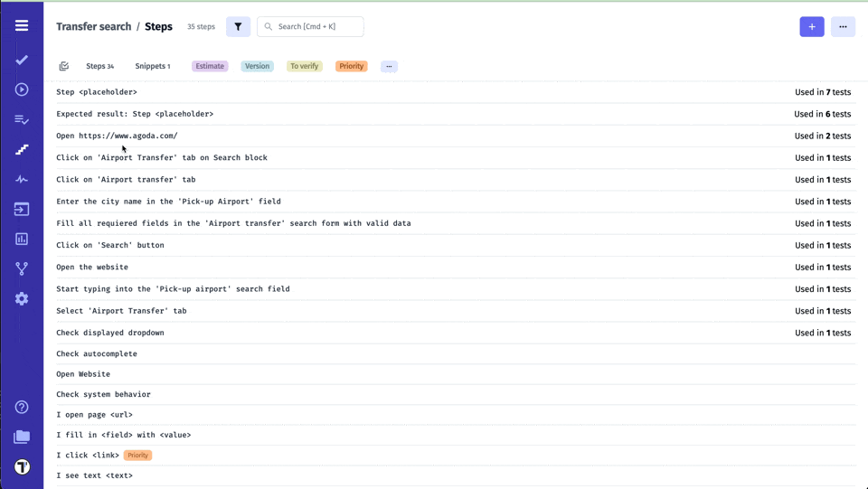The image size is (868, 489).
Task: Click the blue plus add button
Action: click(x=811, y=26)
